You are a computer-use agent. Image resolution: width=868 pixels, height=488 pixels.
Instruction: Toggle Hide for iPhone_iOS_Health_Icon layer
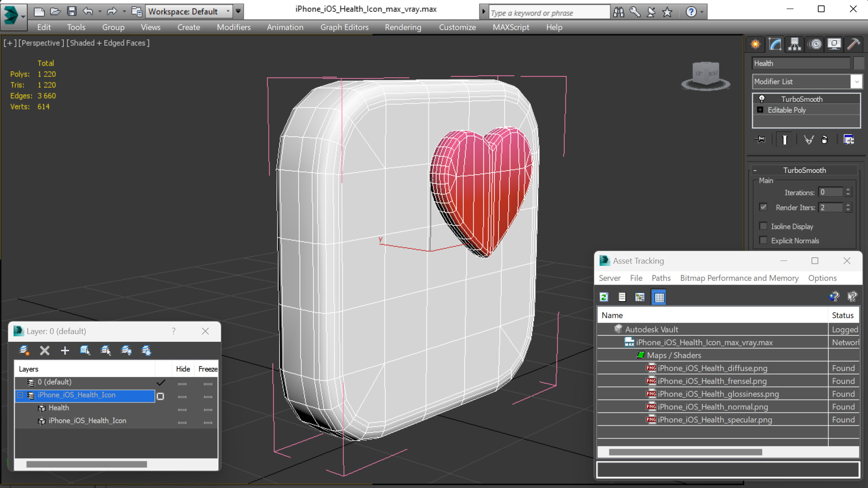click(x=183, y=396)
